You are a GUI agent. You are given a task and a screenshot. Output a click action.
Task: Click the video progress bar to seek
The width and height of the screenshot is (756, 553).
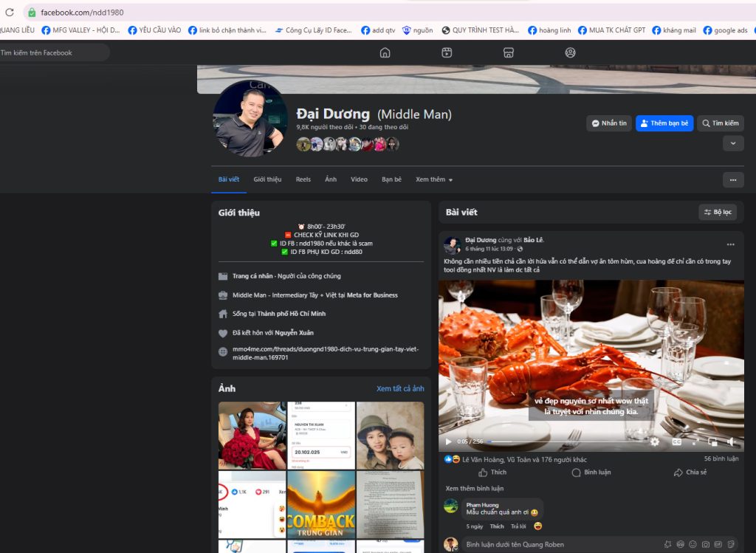pyautogui.click(x=561, y=442)
